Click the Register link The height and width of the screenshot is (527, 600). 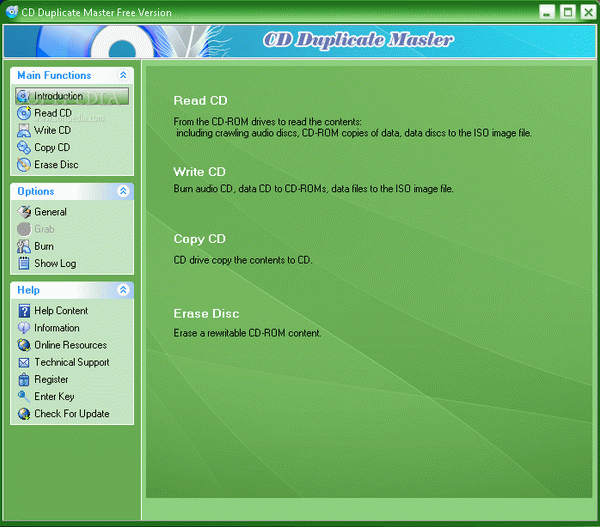(x=51, y=380)
